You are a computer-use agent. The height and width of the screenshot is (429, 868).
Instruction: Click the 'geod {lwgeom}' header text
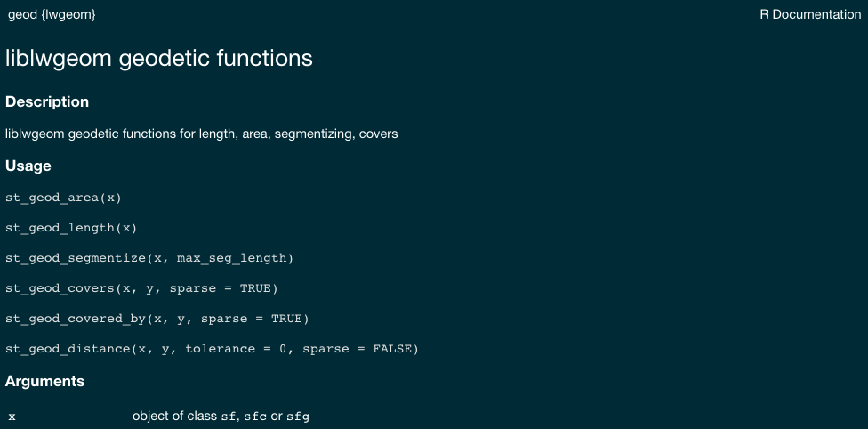(x=52, y=15)
